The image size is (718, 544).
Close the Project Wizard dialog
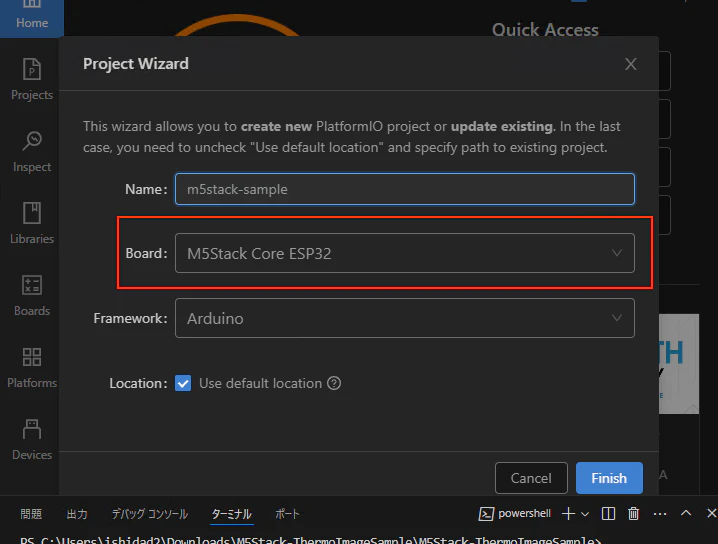click(x=631, y=64)
